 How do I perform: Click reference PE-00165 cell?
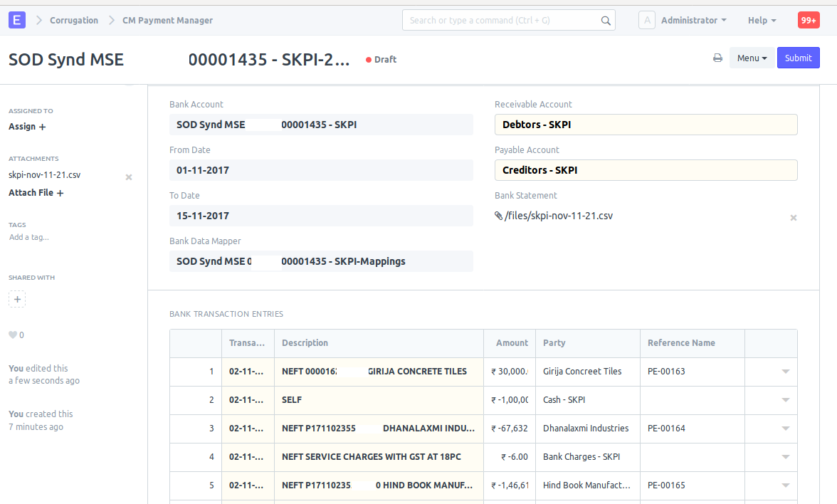coord(693,485)
